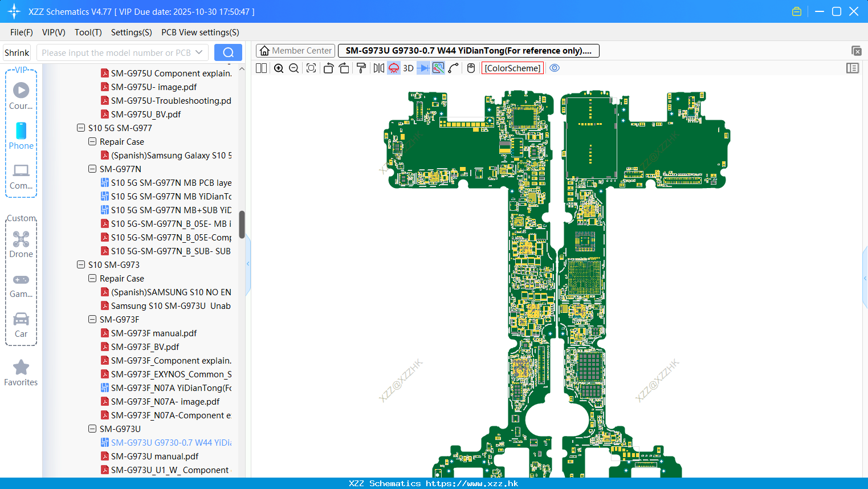Open SM-G973F manual.pdf
This screenshot has width=868, height=489.
coord(154,333)
